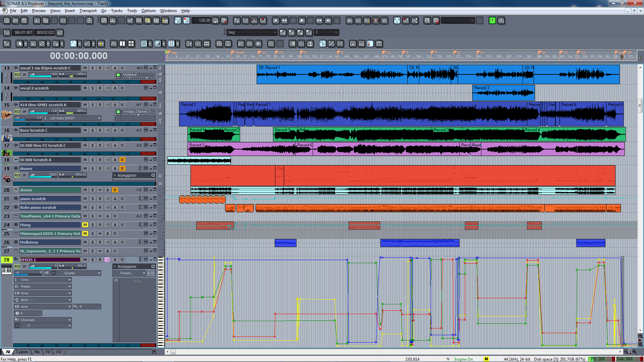
Task: Select the Mute tool circle-slash icon
Action: [42, 44]
